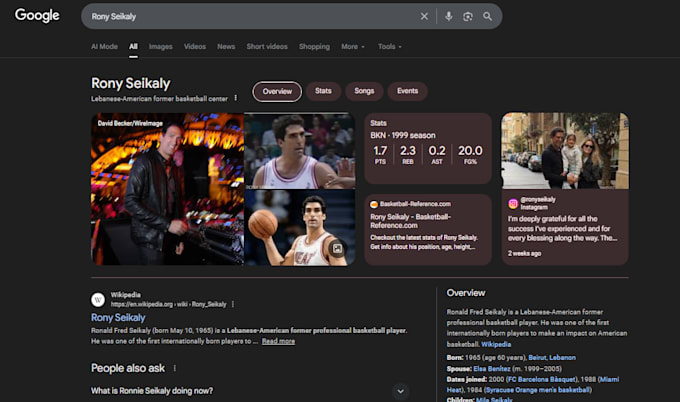The height and width of the screenshot is (402, 680).
Task: Switch to AI Mode tab
Action: (x=104, y=46)
